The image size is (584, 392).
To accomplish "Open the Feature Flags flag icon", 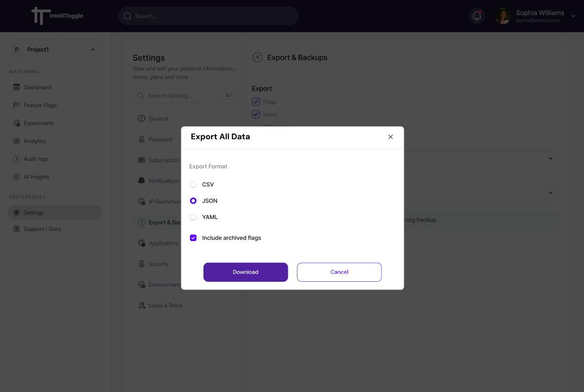I will click(x=16, y=105).
